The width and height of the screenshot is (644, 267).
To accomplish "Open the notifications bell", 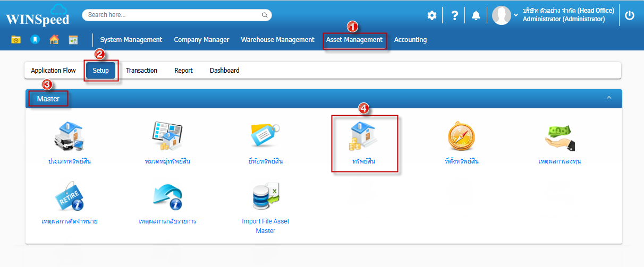I will click(x=476, y=15).
